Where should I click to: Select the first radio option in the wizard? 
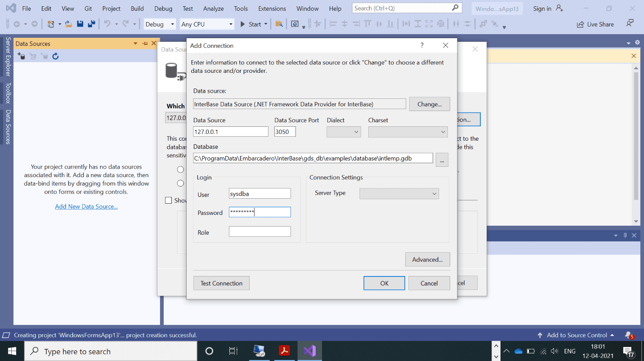coord(180,169)
